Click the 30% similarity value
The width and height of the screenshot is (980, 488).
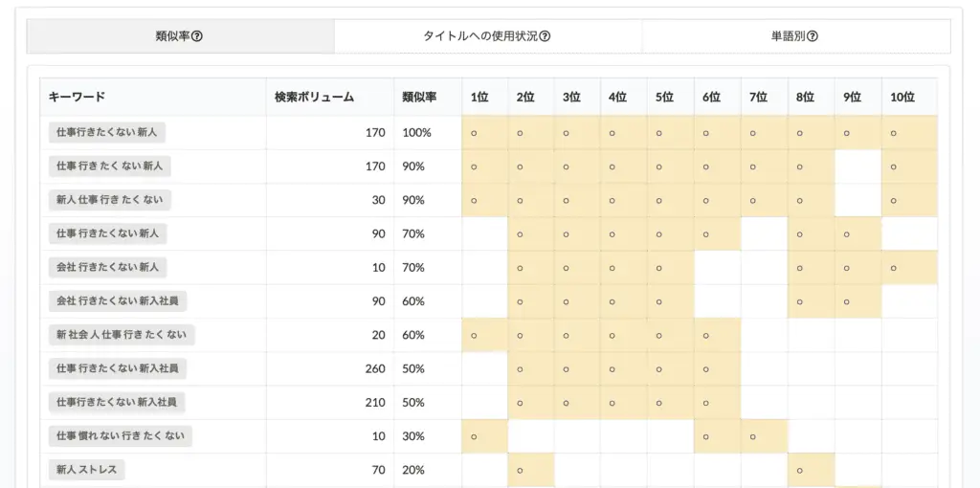pos(413,436)
